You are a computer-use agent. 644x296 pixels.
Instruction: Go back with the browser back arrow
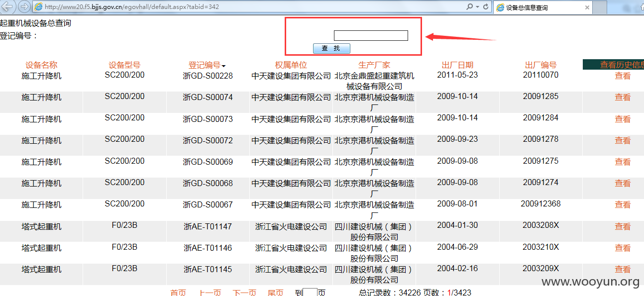(7, 7)
